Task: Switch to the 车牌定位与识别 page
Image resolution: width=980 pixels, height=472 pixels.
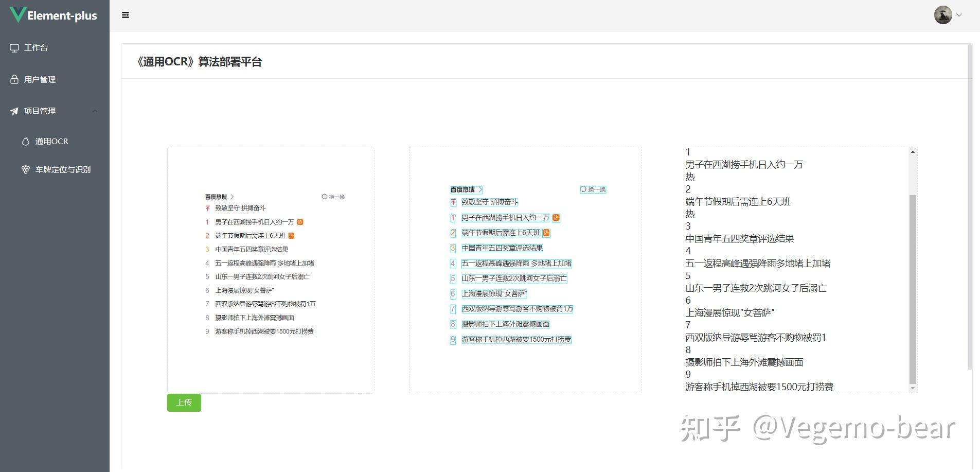Action: (63, 169)
